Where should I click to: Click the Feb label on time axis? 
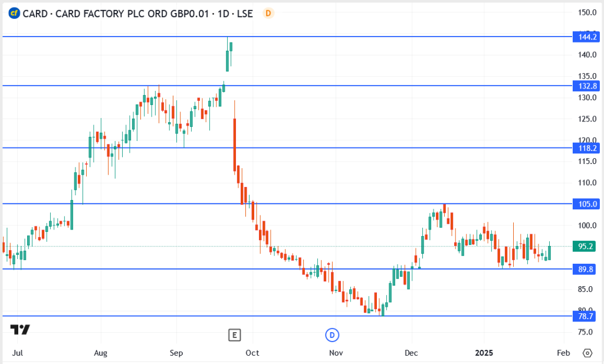point(563,353)
